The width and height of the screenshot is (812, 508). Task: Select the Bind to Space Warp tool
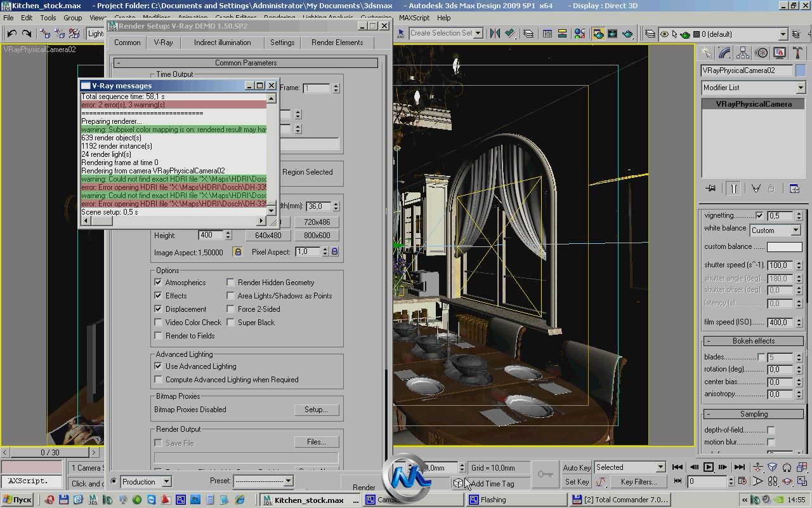pos(74,34)
